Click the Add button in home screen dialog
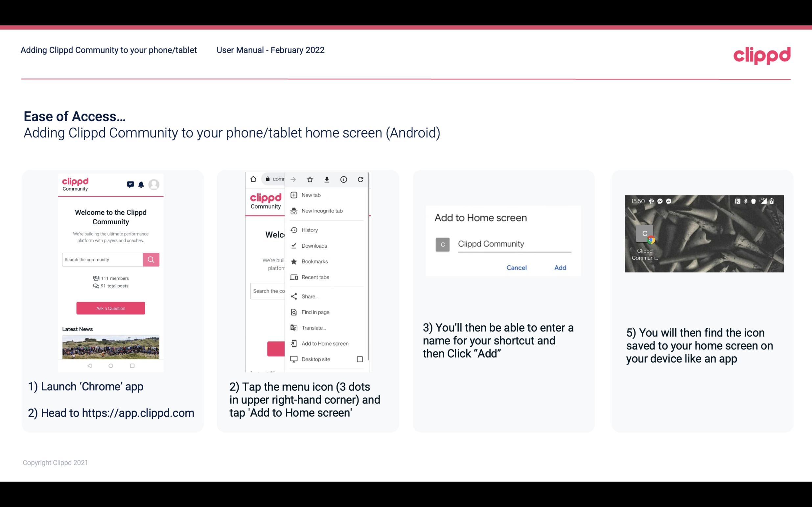Viewport: 812px width, 507px height. coord(559,268)
